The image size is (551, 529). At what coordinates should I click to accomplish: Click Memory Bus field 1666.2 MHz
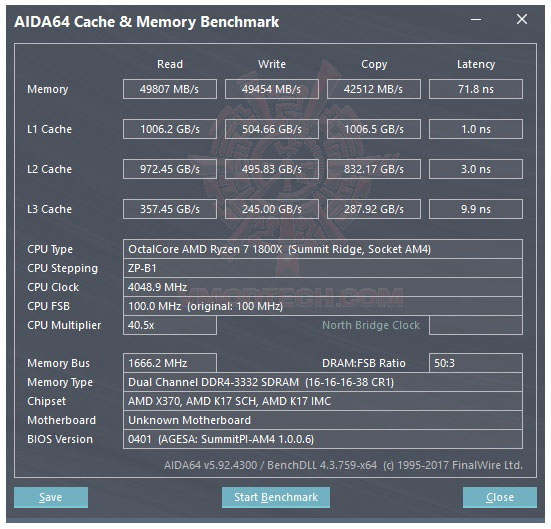[170, 363]
